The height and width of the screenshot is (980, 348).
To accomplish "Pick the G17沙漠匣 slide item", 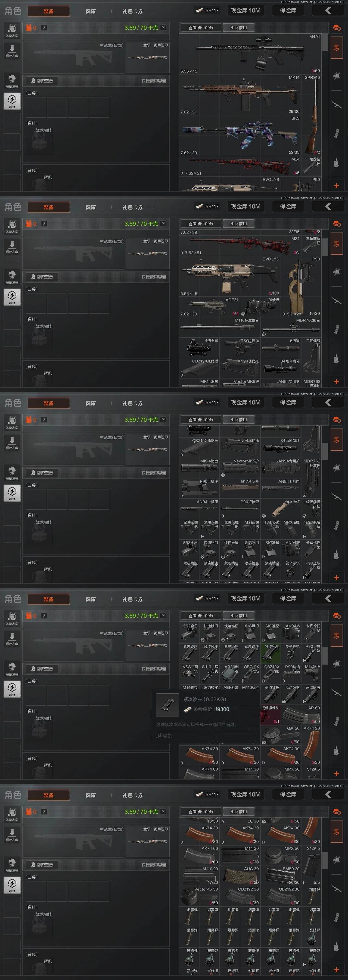I will click(240, 488).
